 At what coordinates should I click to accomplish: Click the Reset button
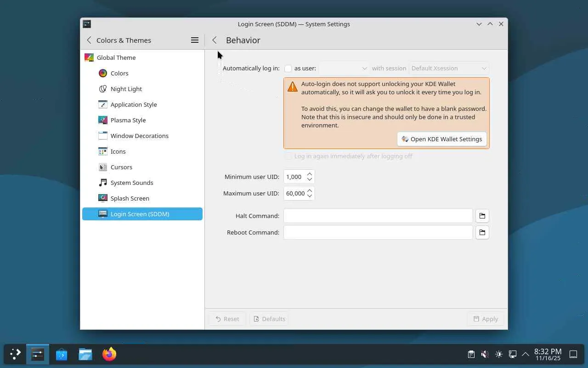coord(227,319)
